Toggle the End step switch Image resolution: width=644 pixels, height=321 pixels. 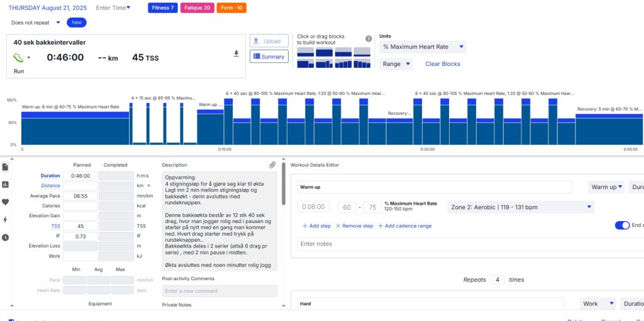[622, 226]
